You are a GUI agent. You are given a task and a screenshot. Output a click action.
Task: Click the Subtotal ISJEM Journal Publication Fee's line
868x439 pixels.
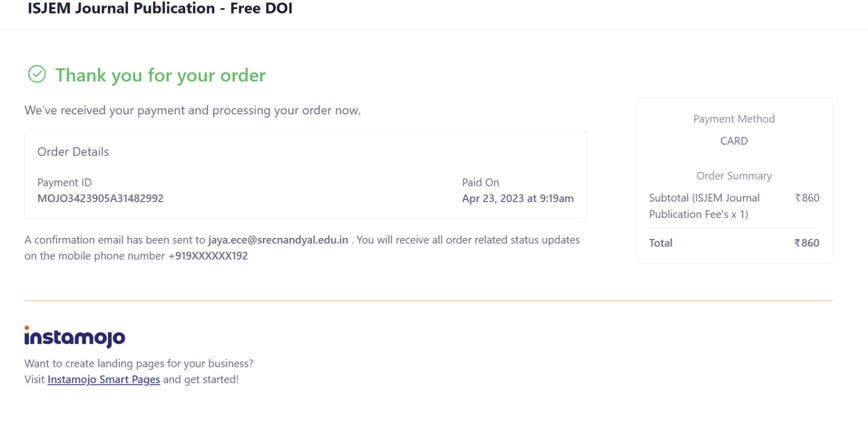click(704, 206)
